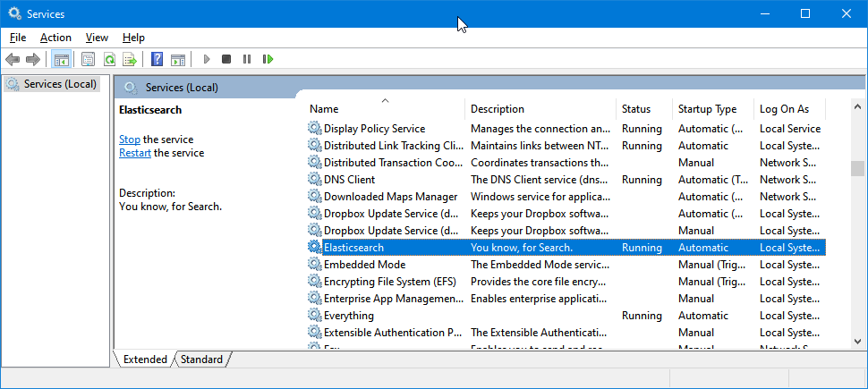Viewport: 868px width, 389px height.
Task: Click Running status in the Elasticsearch row
Action: pyautogui.click(x=642, y=248)
